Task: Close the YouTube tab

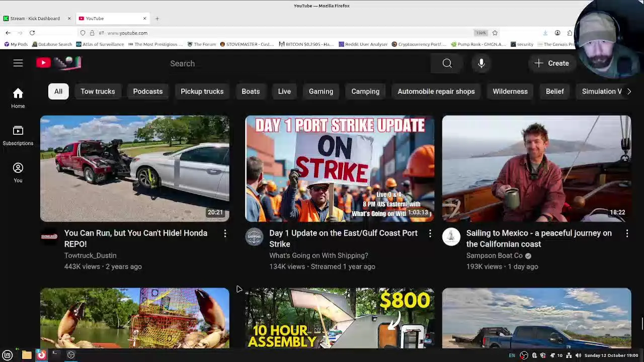Action: pos(144,19)
